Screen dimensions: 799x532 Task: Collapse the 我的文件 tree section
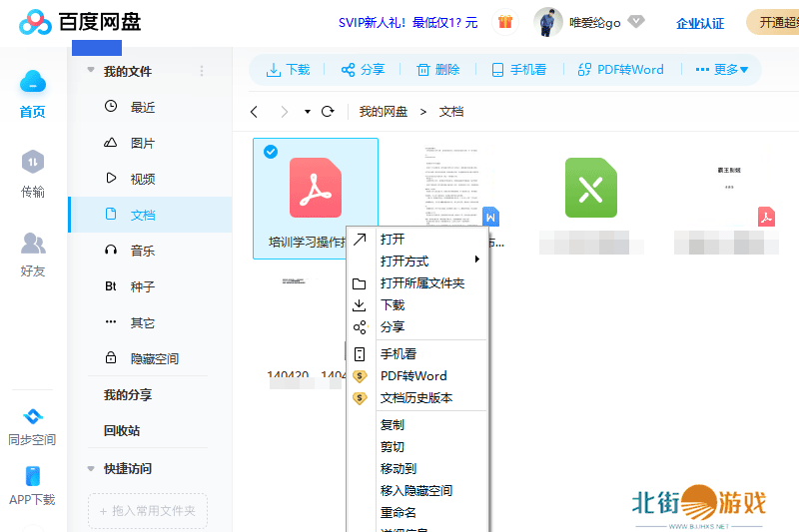(91, 71)
